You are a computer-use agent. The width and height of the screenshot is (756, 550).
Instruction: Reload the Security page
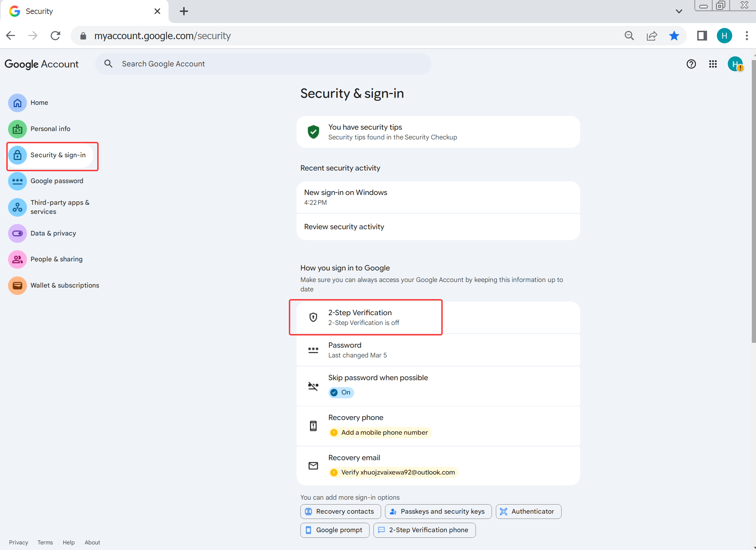pos(55,36)
